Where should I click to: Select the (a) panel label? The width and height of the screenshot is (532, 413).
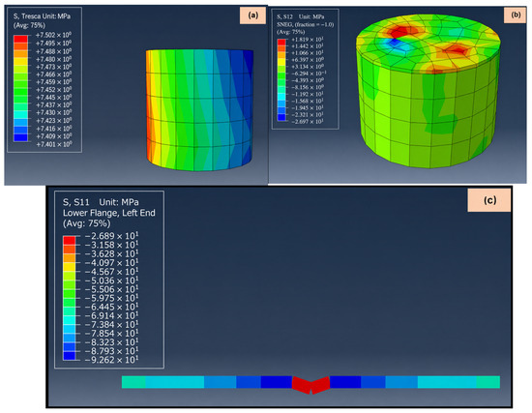pyautogui.click(x=252, y=15)
